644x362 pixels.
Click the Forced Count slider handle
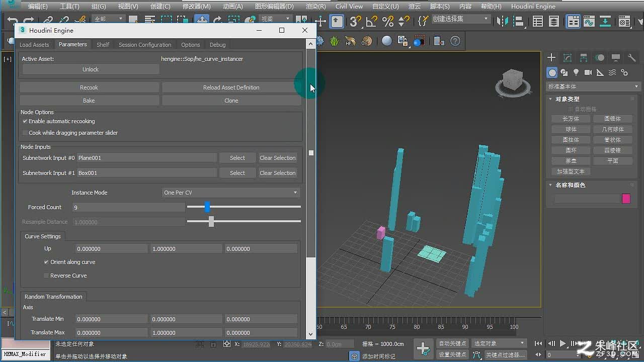[207, 207]
